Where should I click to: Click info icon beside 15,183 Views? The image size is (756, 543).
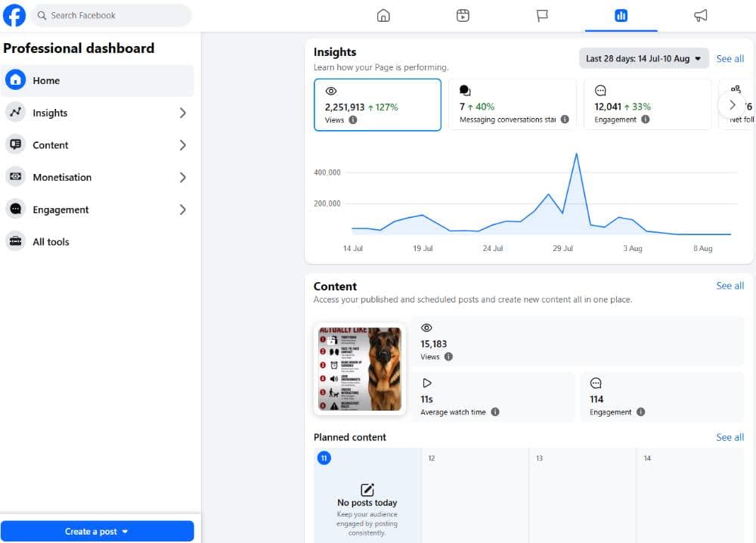pos(448,357)
